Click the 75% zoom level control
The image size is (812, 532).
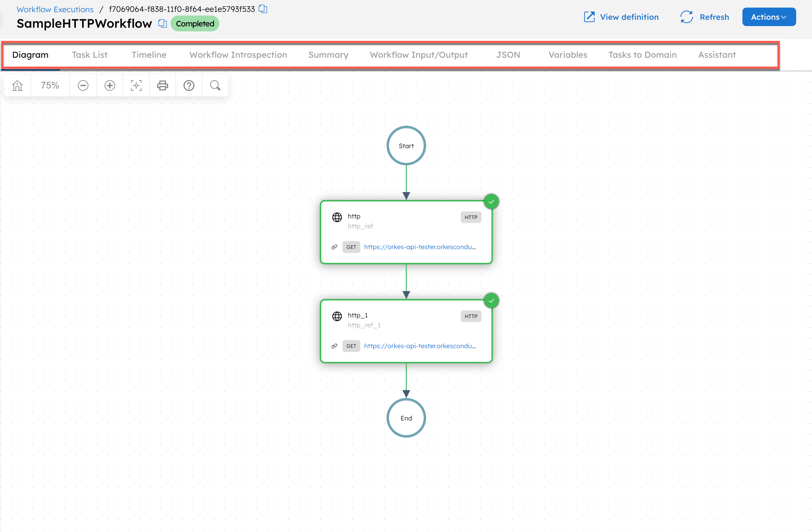click(50, 85)
